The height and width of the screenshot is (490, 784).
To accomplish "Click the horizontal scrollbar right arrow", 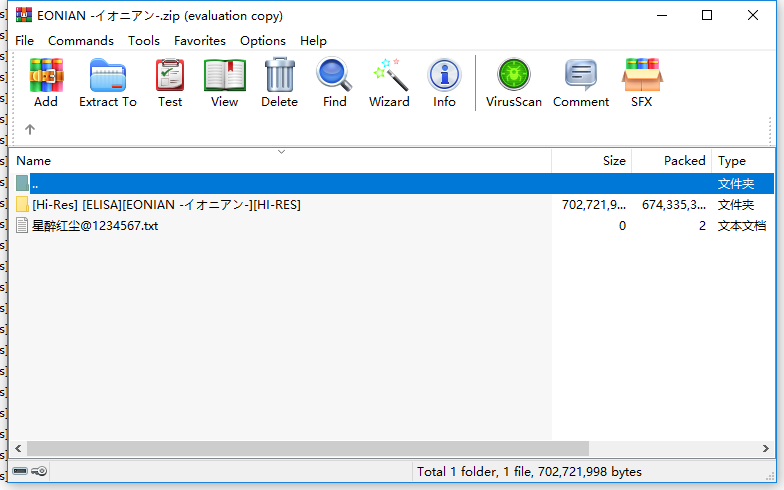I will point(766,448).
